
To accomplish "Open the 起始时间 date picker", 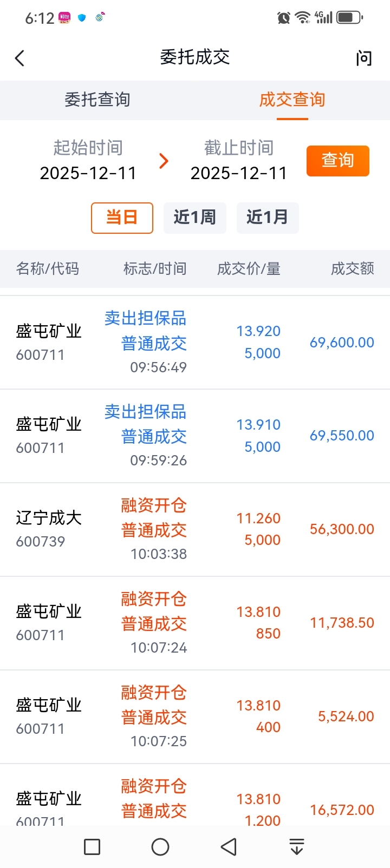I will click(88, 161).
